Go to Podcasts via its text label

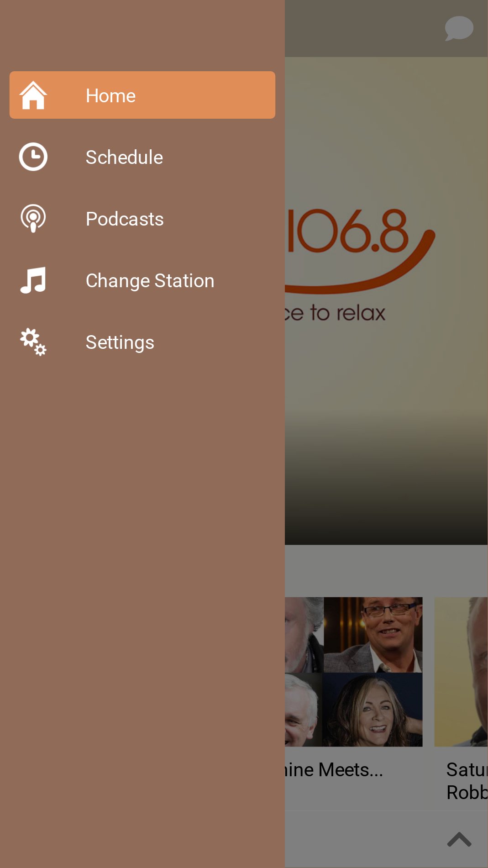[125, 219]
